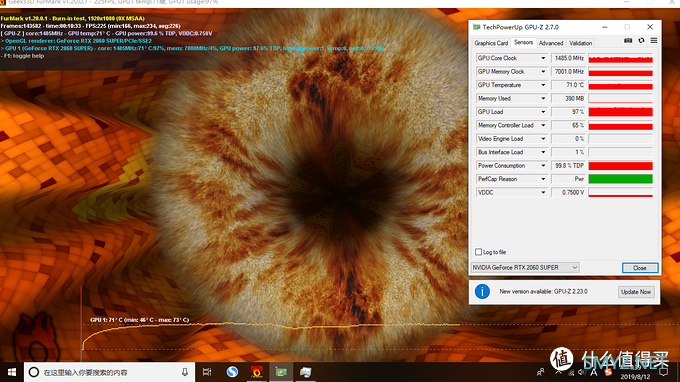Click the Update Now button
Viewport: 680px width, 382px height.
[636, 292]
